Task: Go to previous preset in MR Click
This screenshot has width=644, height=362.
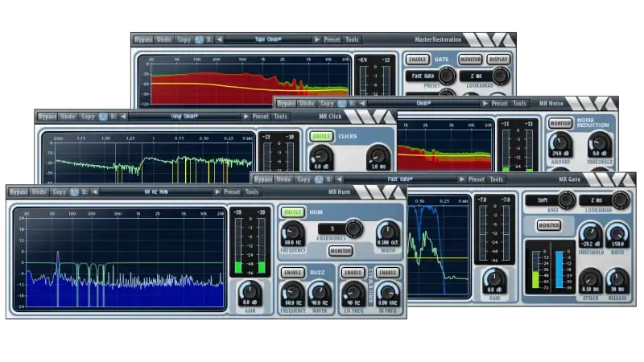Action: (x=123, y=117)
